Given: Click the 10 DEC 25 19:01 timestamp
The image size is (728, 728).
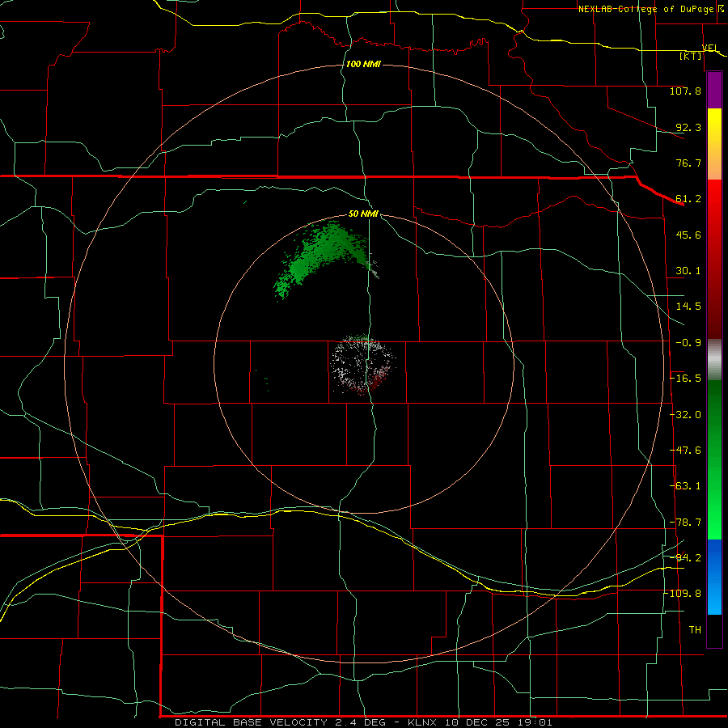Looking at the screenshot, I should 499,722.
